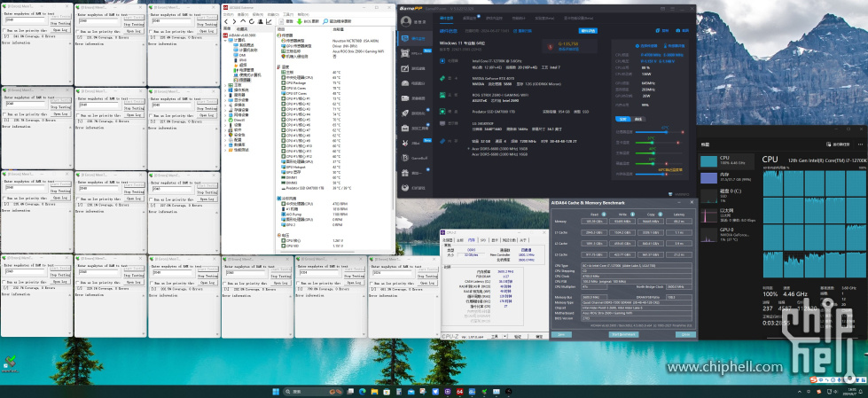Screen dimensions: 868x398
Task: Open AIDA64 graph chart toolbar icon
Action: point(269,21)
